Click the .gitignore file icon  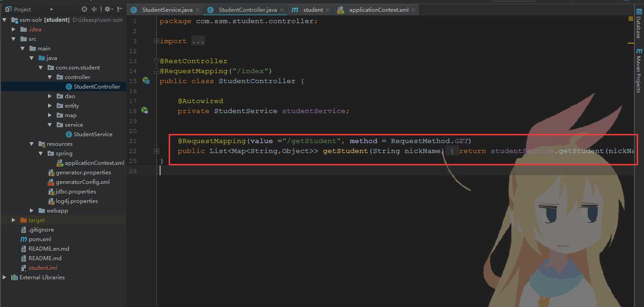[24, 230]
